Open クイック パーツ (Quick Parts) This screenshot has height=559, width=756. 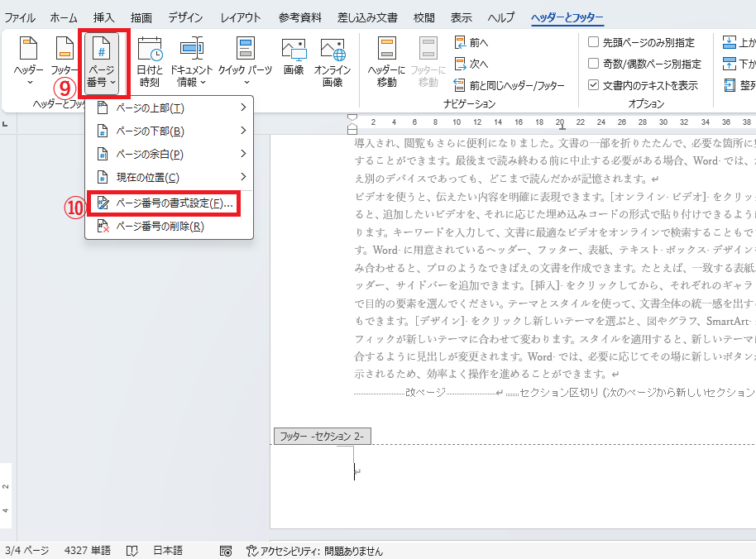tap(246, 62)
